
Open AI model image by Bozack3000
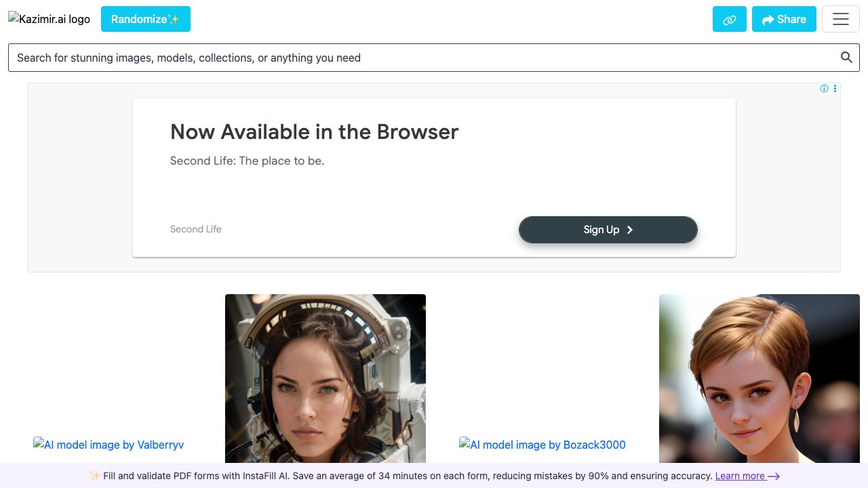(x=542, y=445)
